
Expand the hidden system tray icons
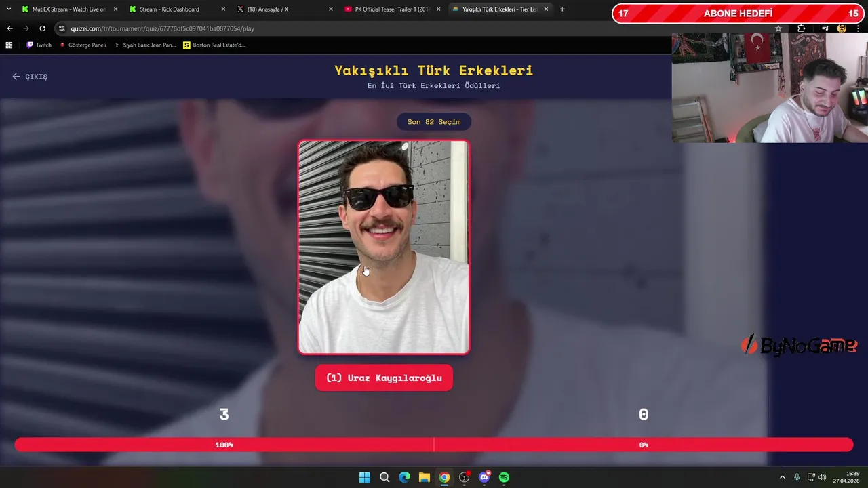782,477
